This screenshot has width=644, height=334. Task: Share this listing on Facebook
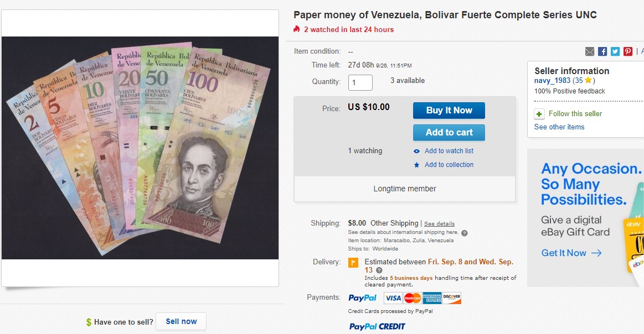point(602,51)
